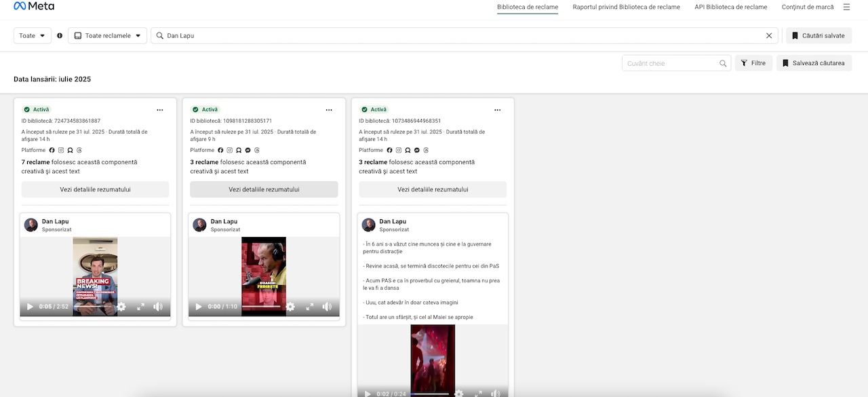
Task: Click 'Data lansării: iulie 2025' heading
Action: [x=52, y=79]
